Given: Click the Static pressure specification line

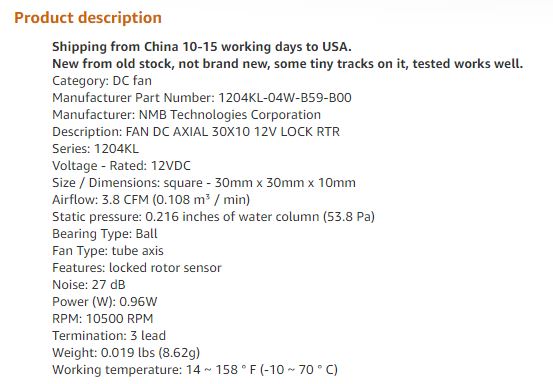Looking at the screenshot, I should click(x=213, y=216).
